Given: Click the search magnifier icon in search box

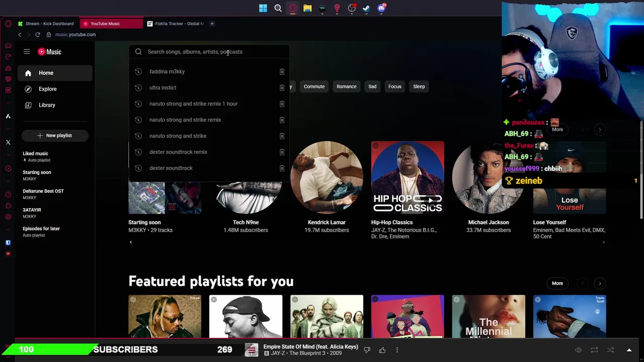Looking at the screenshot, I should coord(138,52).
